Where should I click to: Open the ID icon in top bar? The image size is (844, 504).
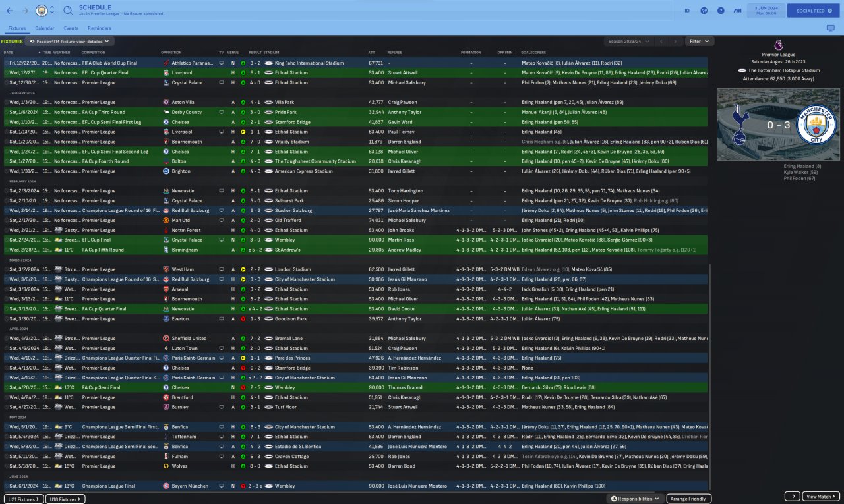687,11
